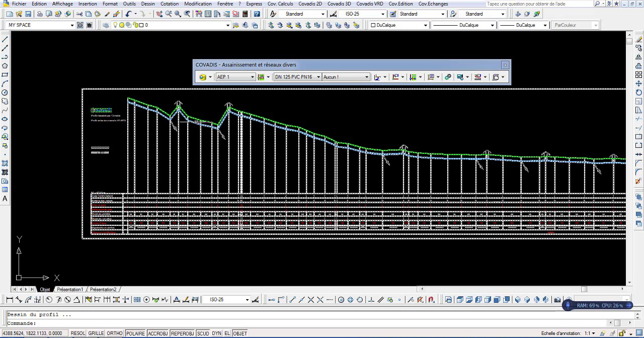
Task: Open the calculator tool icon
Action: (245, 14)
